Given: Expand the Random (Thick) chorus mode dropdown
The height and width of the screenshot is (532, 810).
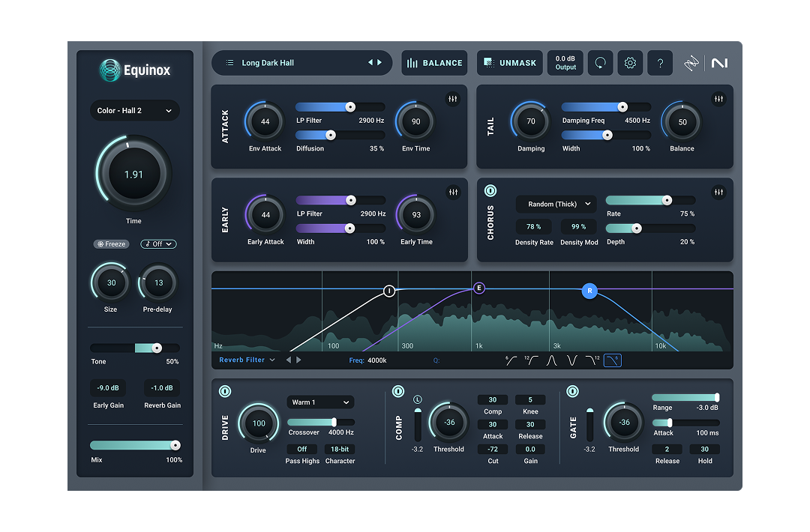Looking at the screenshot, I should [556, 204].
